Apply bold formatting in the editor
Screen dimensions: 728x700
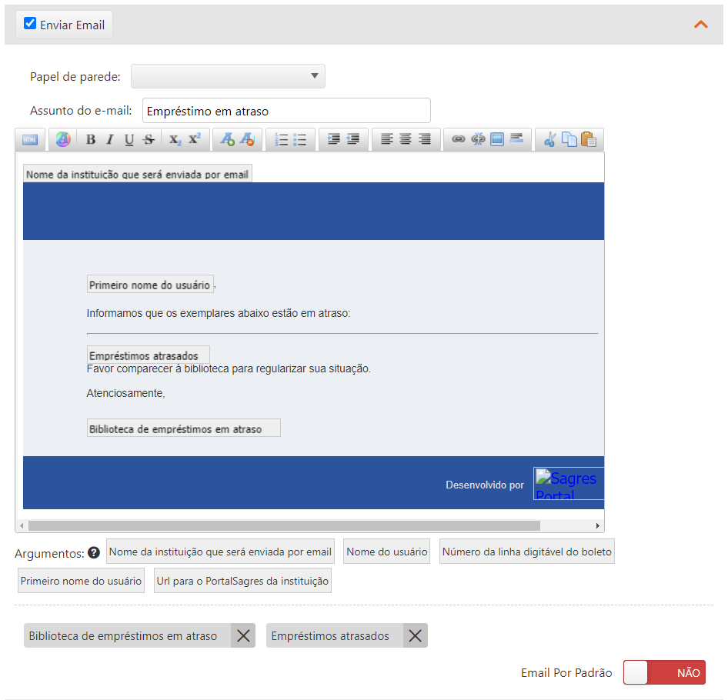[91, 139]
